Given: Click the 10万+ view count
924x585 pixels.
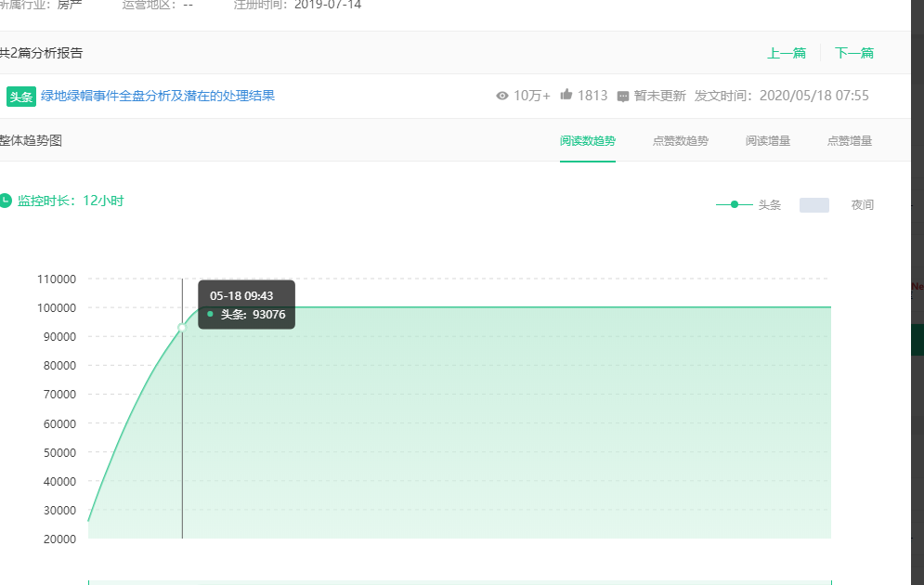Looking at the screenshot, I should 532,96.
